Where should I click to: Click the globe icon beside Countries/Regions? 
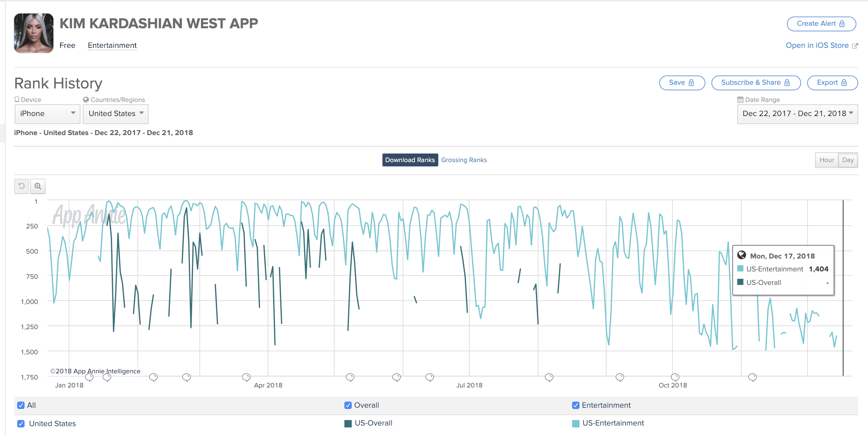(86, 100)
